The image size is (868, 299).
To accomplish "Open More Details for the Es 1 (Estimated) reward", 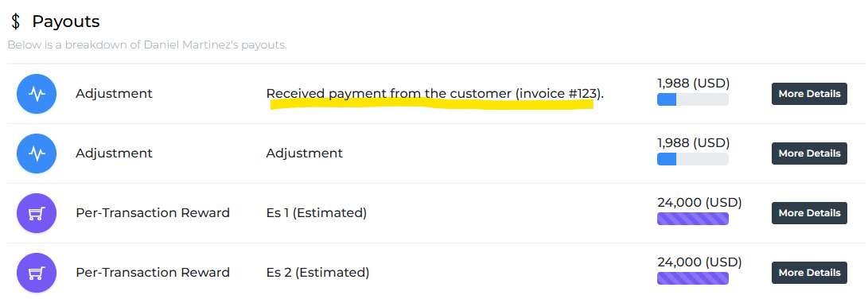I will tap(809, 212).
